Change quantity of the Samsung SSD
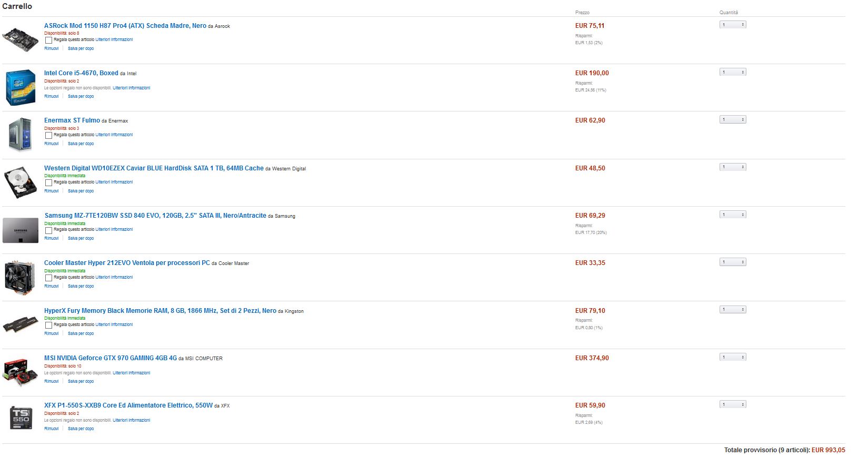Image resolution: width=868 pixels, height=458 pixels. pyautogui.click(x=733, y=215)
